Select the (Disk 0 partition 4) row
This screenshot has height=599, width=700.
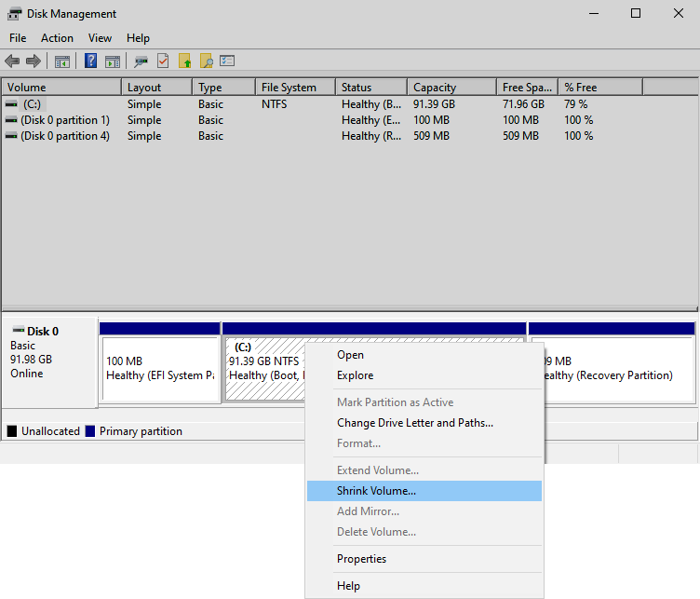point(65,136)
